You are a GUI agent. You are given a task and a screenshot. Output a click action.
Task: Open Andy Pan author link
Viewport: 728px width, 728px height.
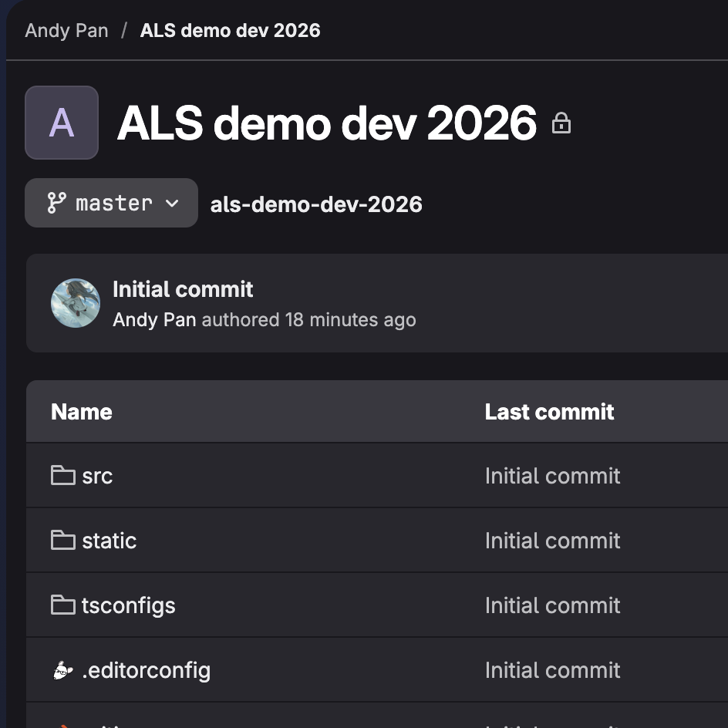click(x=154, y=320)
